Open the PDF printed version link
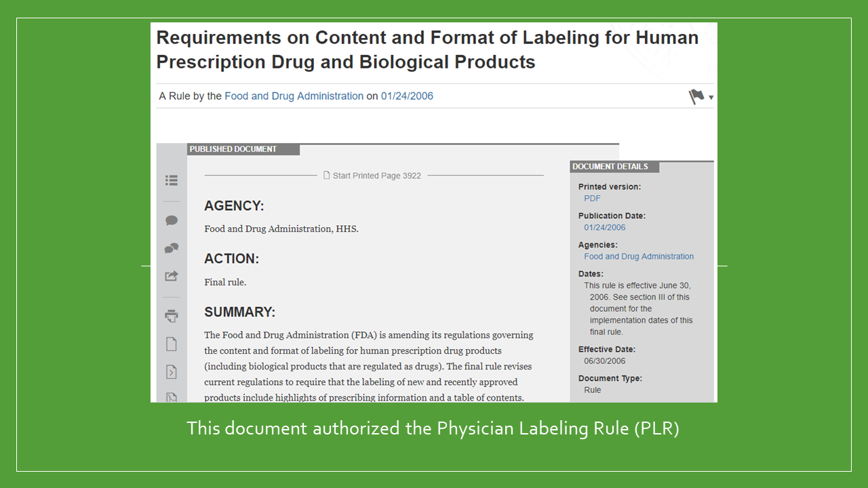868x488 pixels. (591, 198)
